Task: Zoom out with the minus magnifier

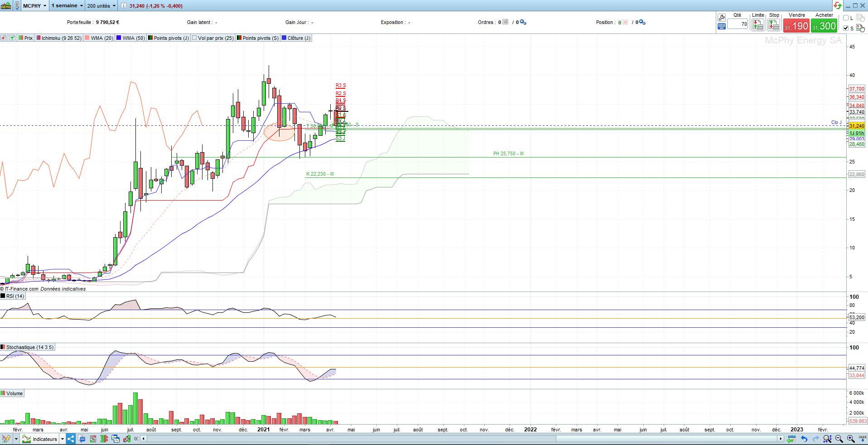Action: [839, 439]
